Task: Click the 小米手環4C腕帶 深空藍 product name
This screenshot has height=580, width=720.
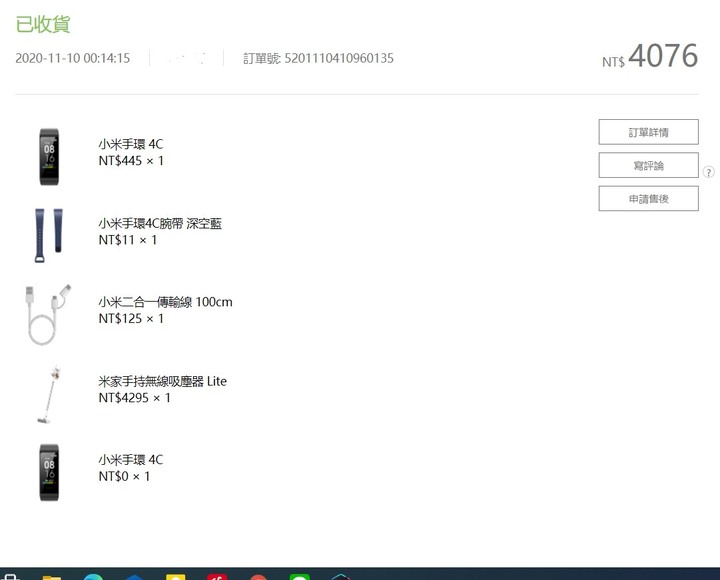Action: pyautogui.click(x=160, y=224)
